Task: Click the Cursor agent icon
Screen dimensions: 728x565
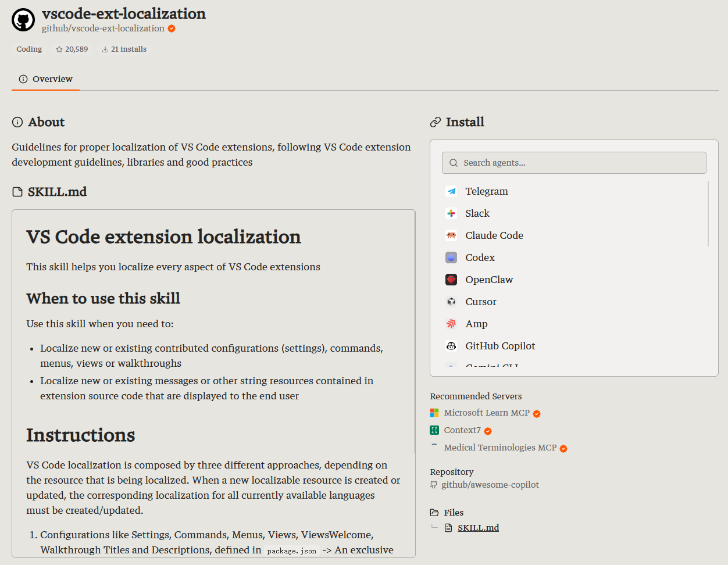Action: point(451,302)
